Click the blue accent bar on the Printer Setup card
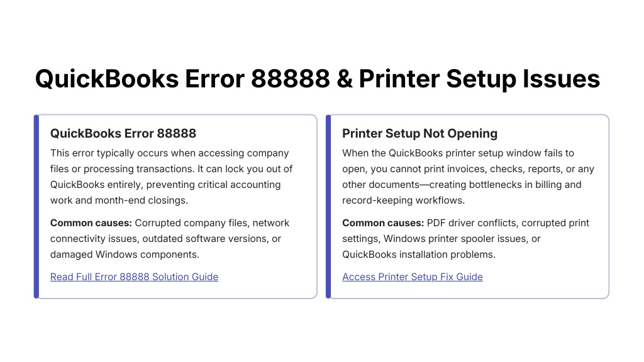The height and width of the screenshot is (362, 644). point(328,206)
